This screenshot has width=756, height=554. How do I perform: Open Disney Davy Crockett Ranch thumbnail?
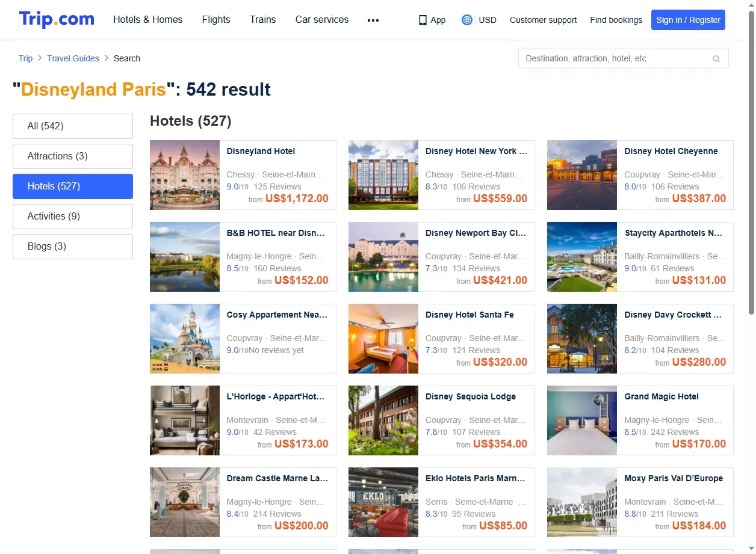click(x=582, y=339)
